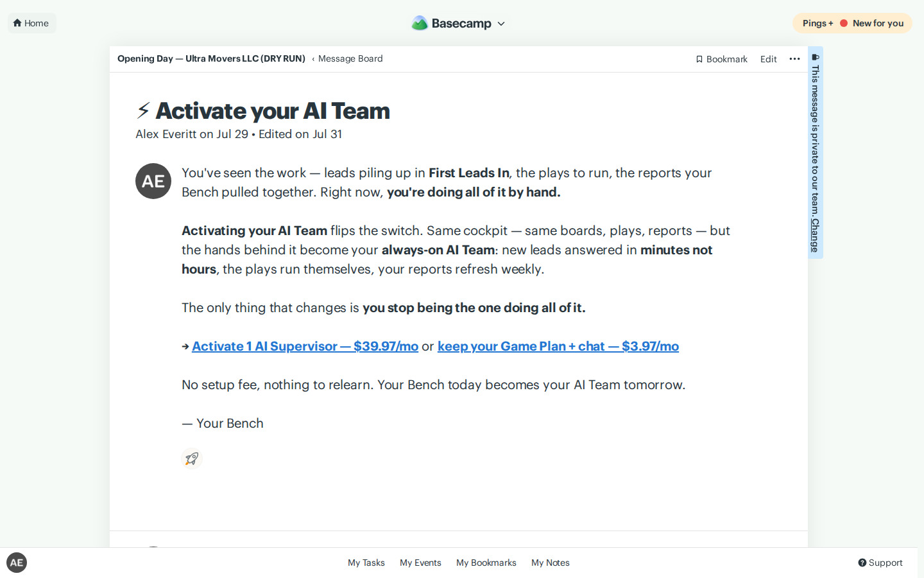Click the AE profile avatar at bottom left
This screenshot has height=578, width=924.
pyautogui.click(x=17, y=563)
